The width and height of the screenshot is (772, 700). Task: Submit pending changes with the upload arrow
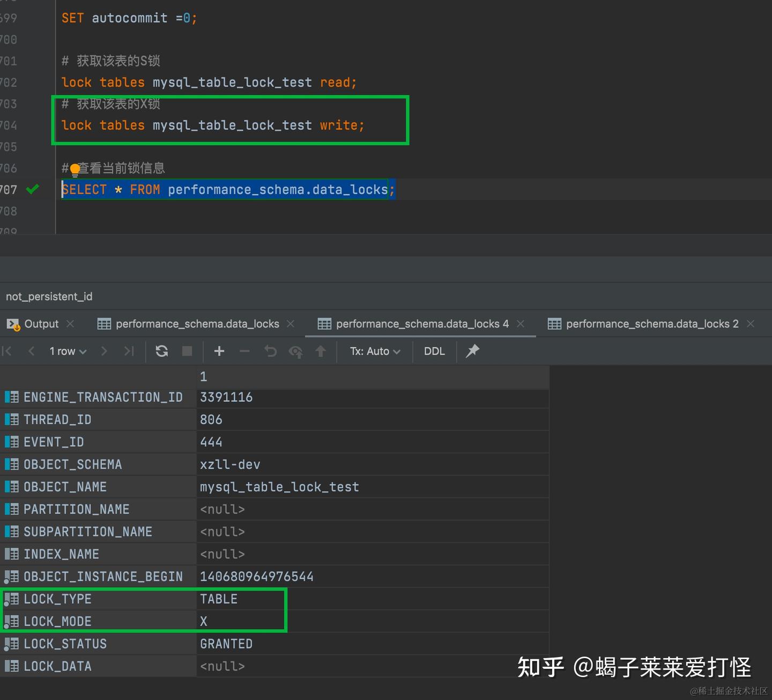(320, 351)
